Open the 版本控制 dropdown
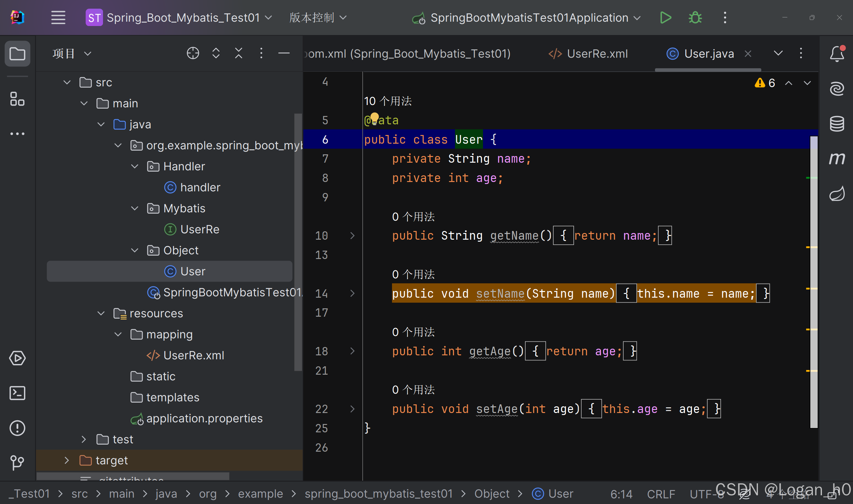853x504 pixels. [x=317, y=18]
